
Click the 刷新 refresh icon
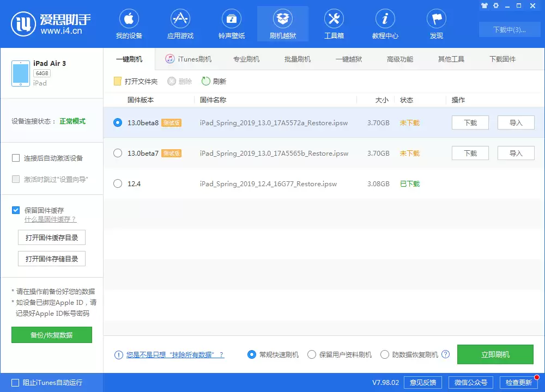(206, 81)
